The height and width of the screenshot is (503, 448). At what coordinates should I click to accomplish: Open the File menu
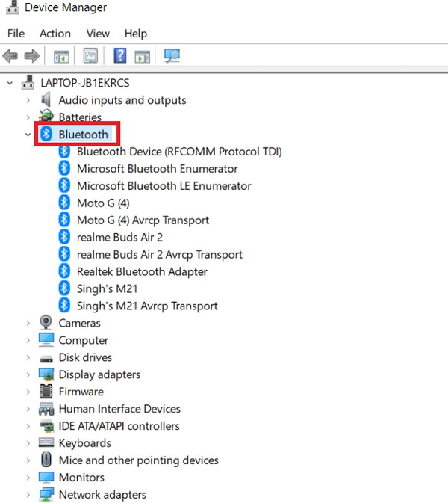[16, 34]
